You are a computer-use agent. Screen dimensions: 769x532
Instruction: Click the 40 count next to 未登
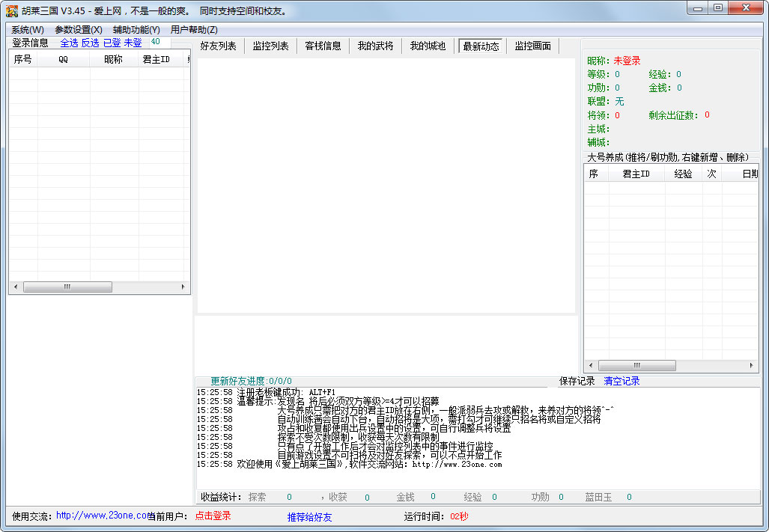click(156, 42)
